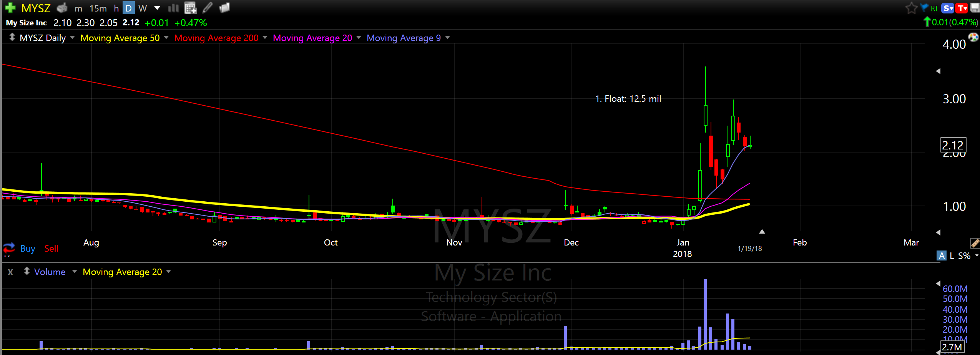Click the MYSZ Daily pane move arrows icon
The width and height of the screenshot is (980, 355).
[x=12, y=37]
